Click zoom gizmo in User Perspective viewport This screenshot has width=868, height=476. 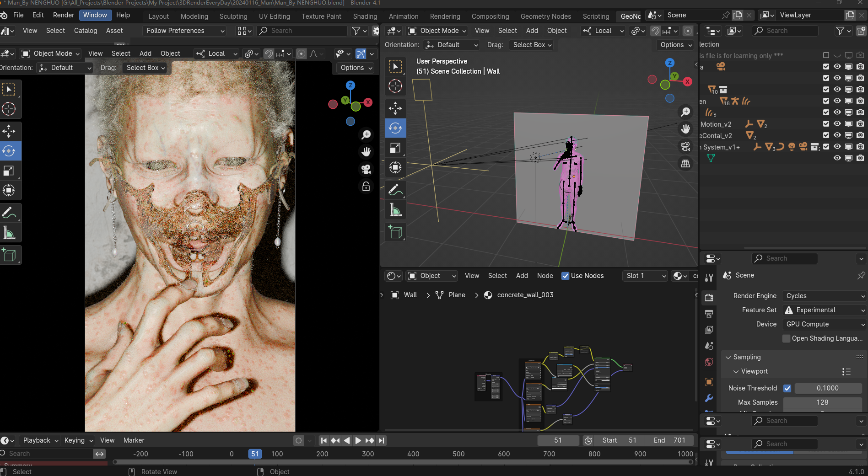685,112
